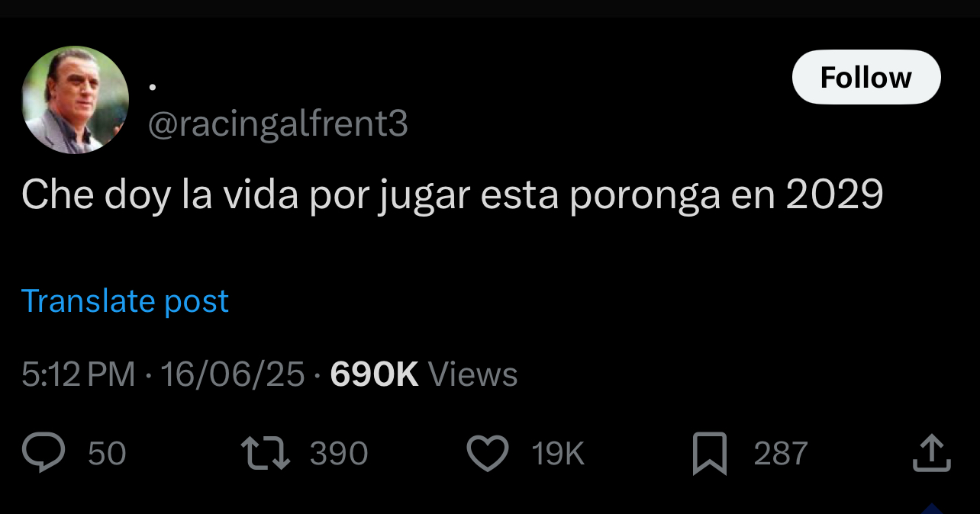This screenshot has width=980, height=514.
Task: View the 287 bookmarks count
Action: click(x=781, y=454)
